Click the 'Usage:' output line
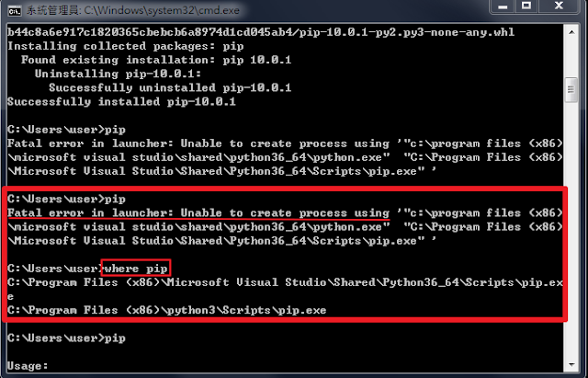Screen dimensions: 588x378 pyautogui.click(x=28, y=365)
